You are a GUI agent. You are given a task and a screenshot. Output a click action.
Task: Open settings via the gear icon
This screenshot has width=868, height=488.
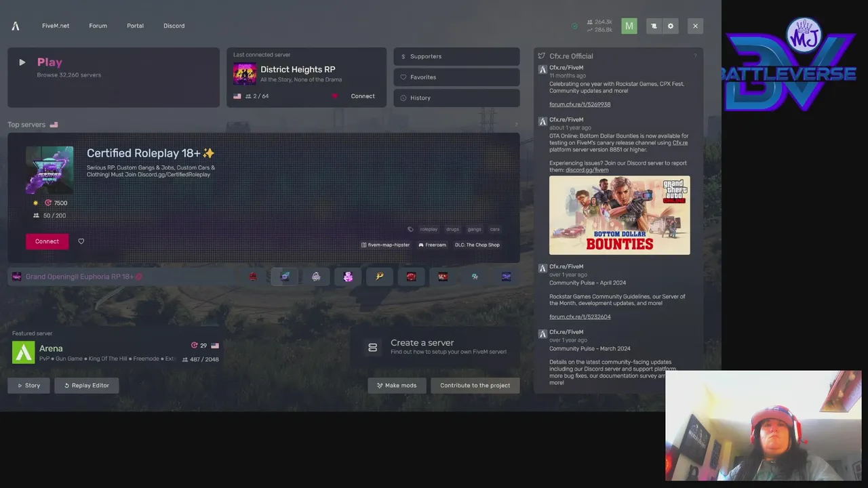671,26
